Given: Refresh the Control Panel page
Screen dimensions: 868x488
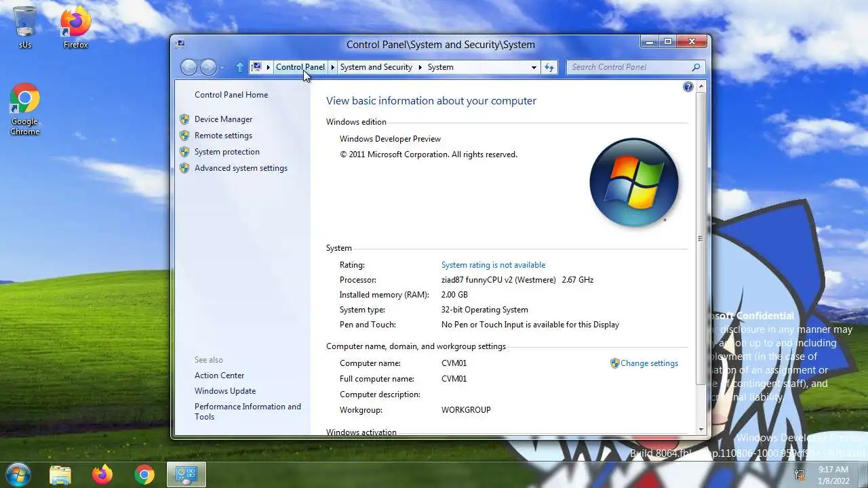Looking at the screenshot, I should tap(549, 67).
